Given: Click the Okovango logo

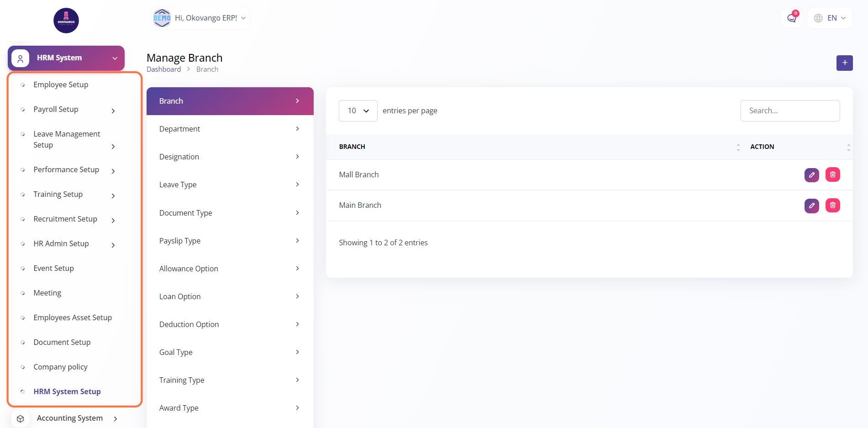Looking at the screenshot, I should click(x=66, y=21).
